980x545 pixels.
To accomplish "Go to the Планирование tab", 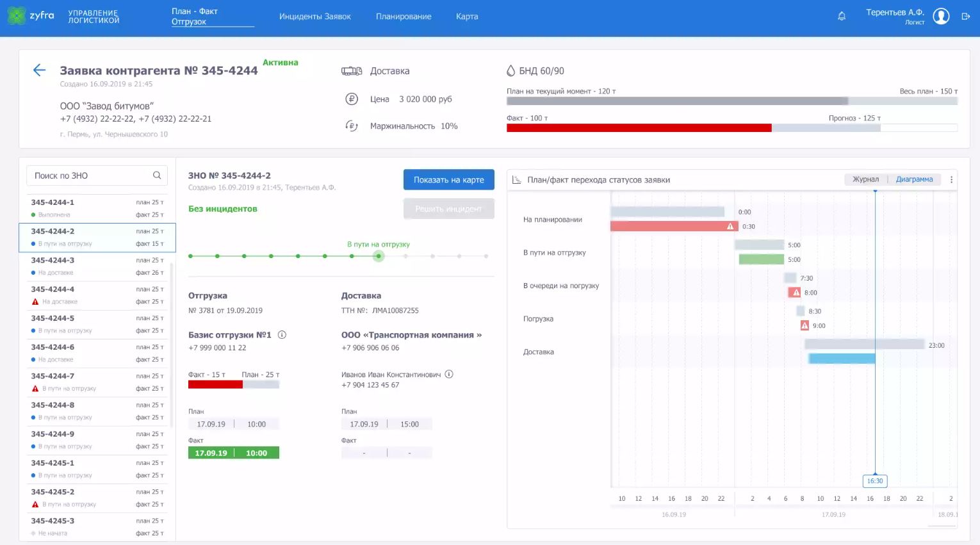I will [x=404, y=17].
